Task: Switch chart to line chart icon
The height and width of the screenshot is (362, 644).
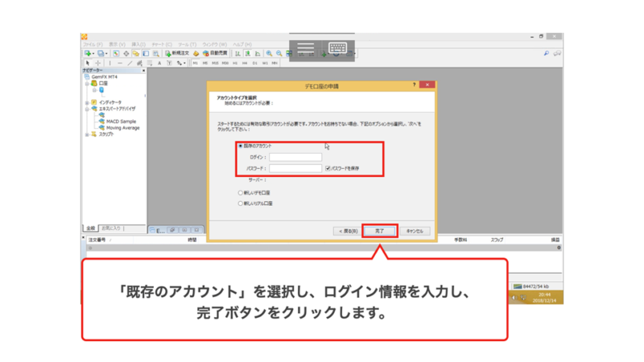Action: (258, 54)
